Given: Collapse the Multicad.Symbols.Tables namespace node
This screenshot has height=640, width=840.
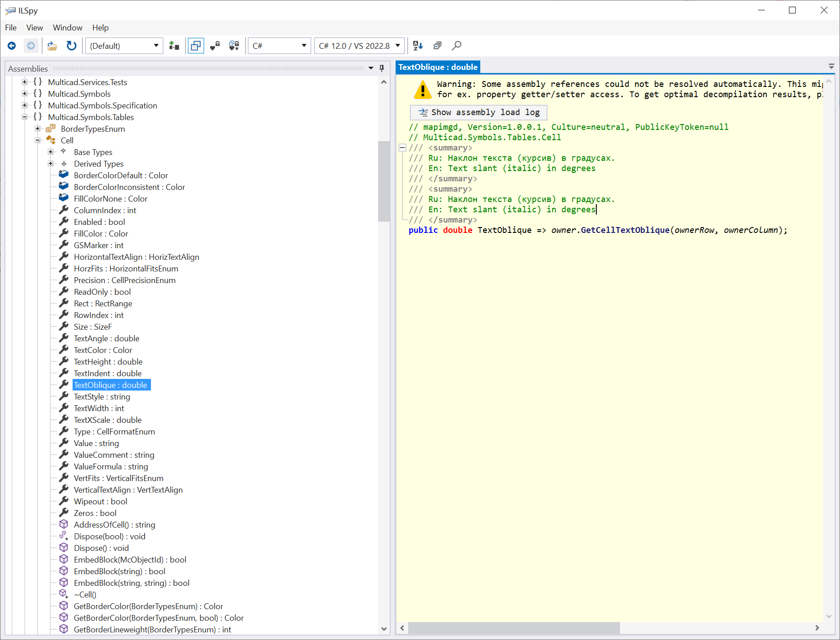Looking at the screenshot, I should pyautogui.click(x=25, y=117).
